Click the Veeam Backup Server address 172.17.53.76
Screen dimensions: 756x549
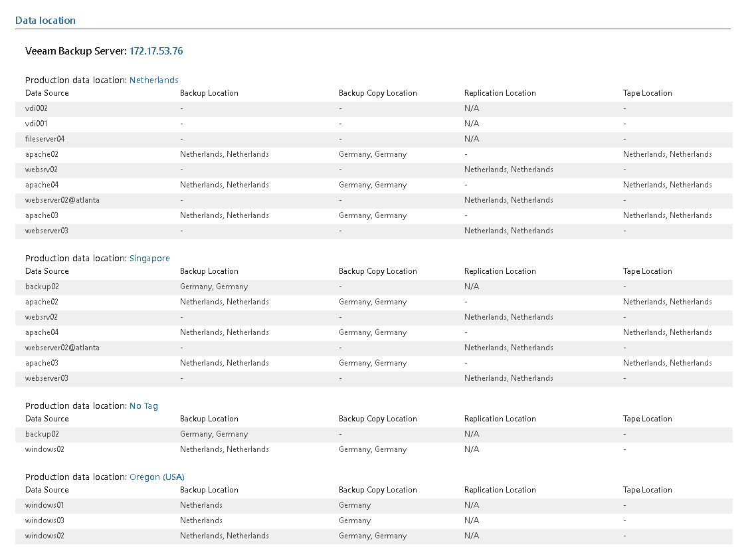pyautogui.click(x=156, y=51)
